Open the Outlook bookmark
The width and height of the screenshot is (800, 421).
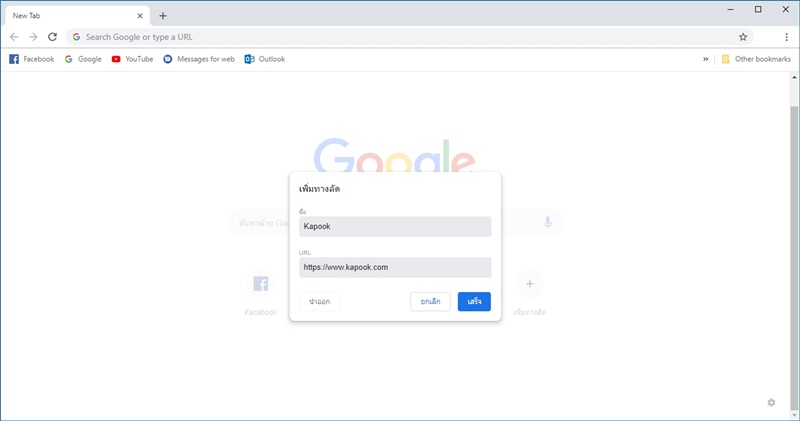pos(264,59)
